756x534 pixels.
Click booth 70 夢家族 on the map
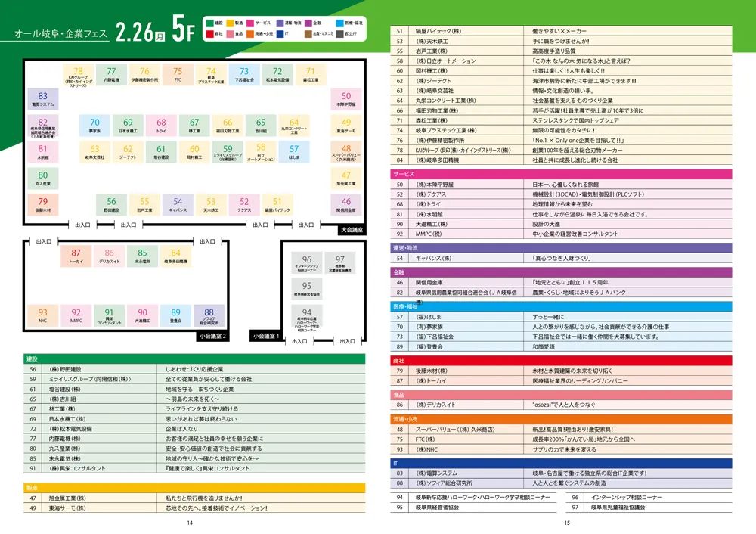pyautogui.click(x=95, y=126)
